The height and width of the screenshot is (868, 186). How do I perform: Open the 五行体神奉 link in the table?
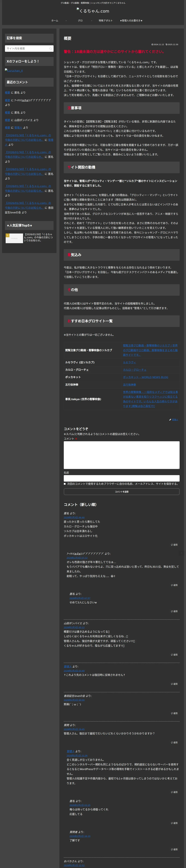click(130, 385)
